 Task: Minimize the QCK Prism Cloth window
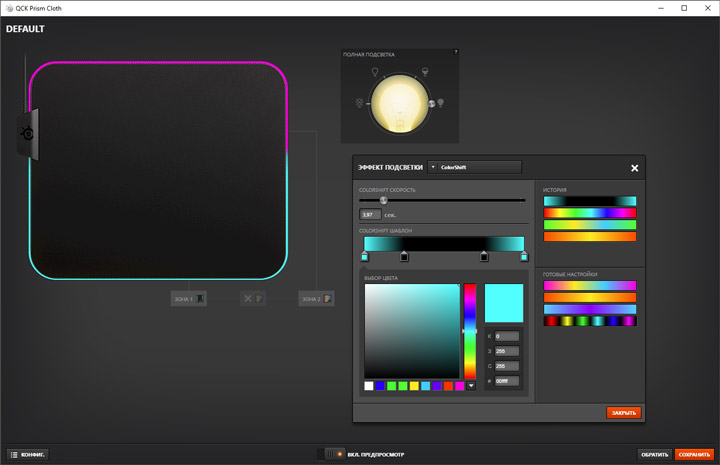pos(661,8)
